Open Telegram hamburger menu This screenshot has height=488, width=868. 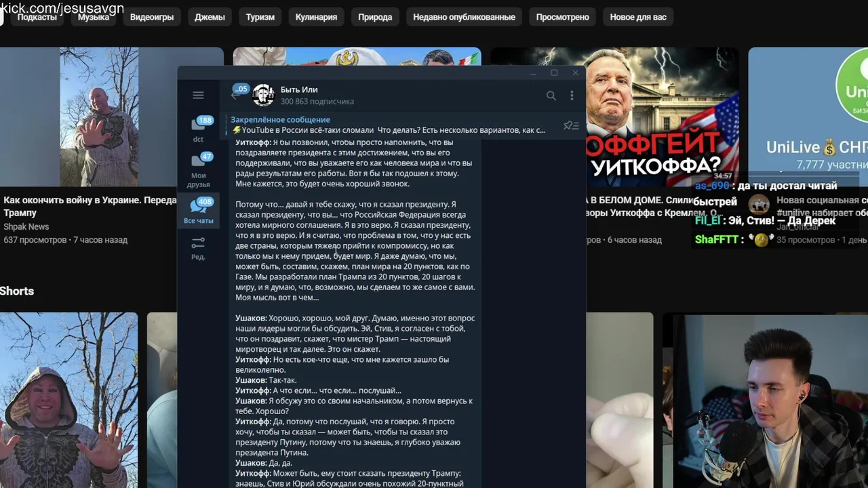198,96
